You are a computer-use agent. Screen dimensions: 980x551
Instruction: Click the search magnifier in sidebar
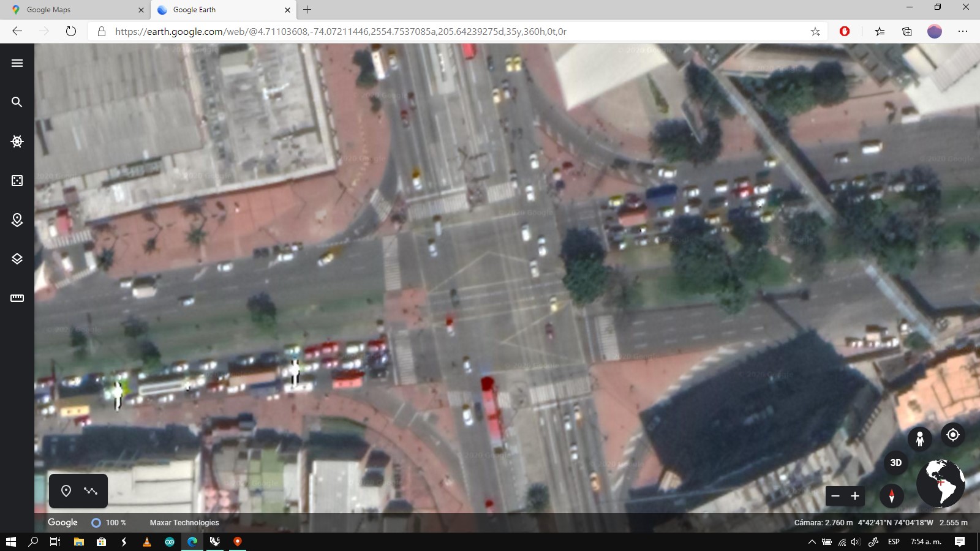[17, 102]
